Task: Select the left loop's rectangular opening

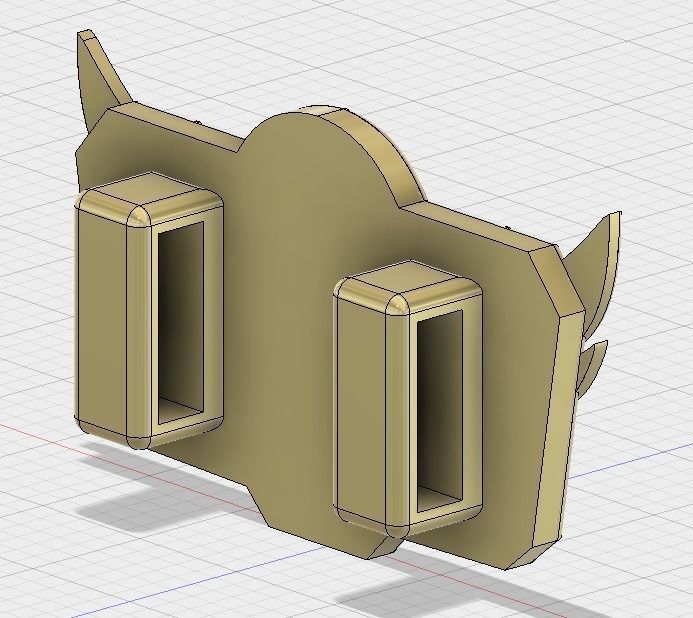Action: (181, 322)
